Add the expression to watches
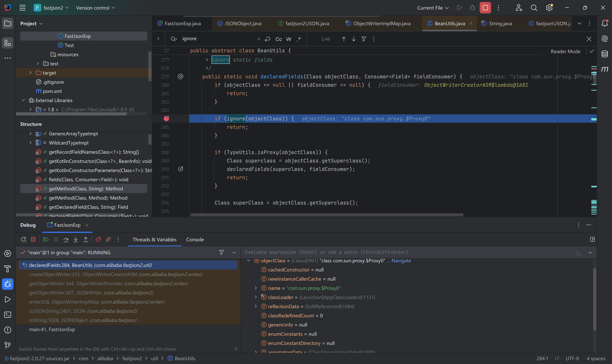This screenshot has width=612, height=364. tap(578, 253)
